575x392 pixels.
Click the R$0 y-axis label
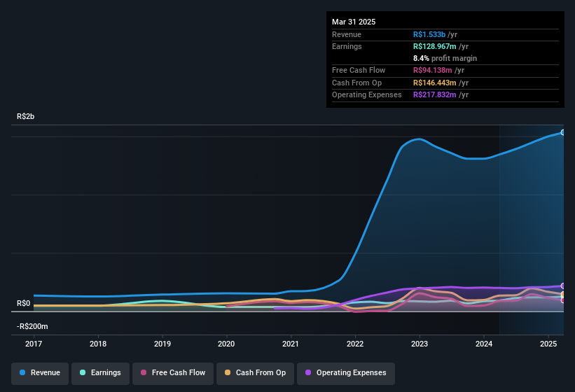(x=24, y=304)
